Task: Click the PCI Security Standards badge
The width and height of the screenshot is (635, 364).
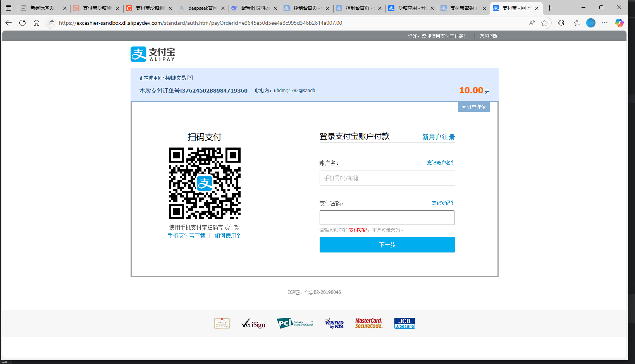Action: click(x=295, y=323)
